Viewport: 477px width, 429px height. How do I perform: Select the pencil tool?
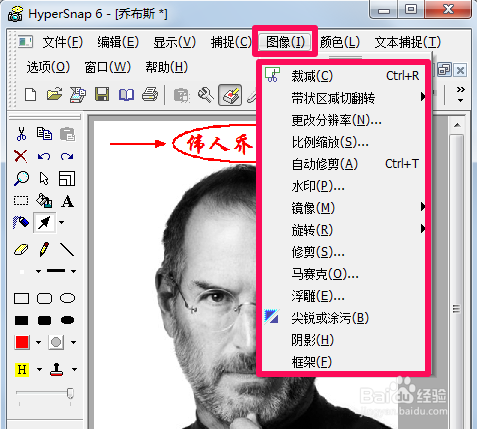[44, 249]
